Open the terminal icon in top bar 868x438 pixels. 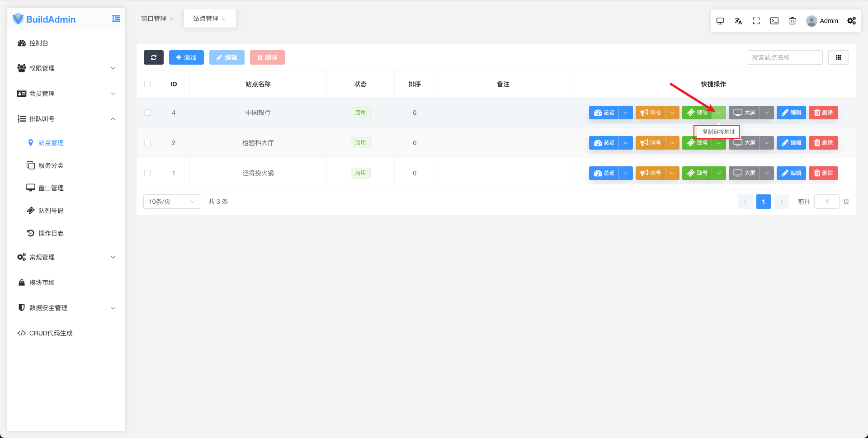[x=774, y=21]
